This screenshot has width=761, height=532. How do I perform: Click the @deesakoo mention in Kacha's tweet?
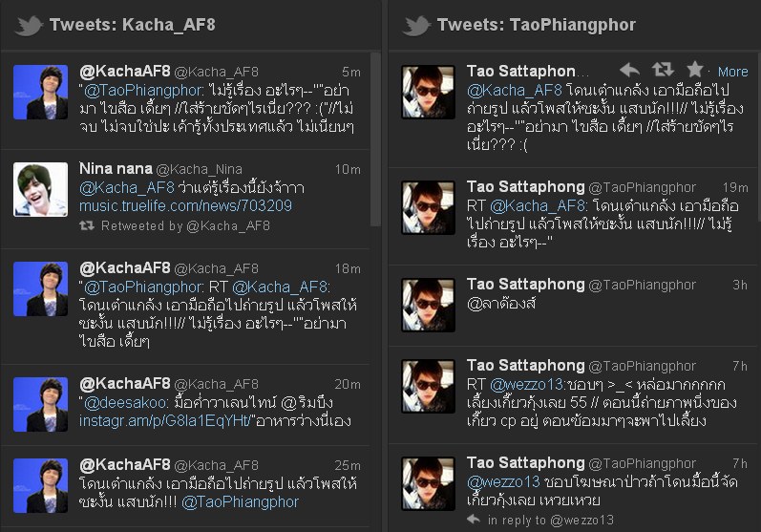(x=126, y=403)
